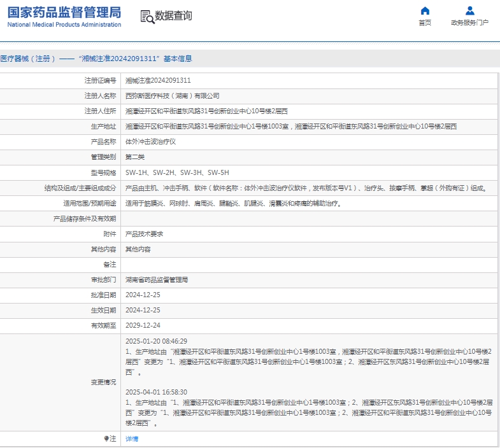Click the 注册人住所 address value
Screen dimensions: 500x448
pos(206,111)
